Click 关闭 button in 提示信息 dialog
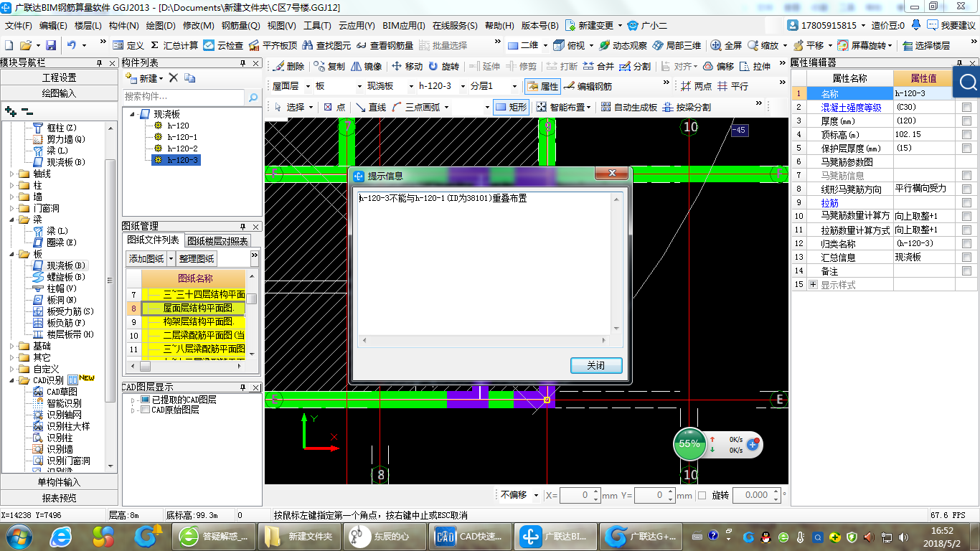 pyautogui.click(x=595, y=365)
